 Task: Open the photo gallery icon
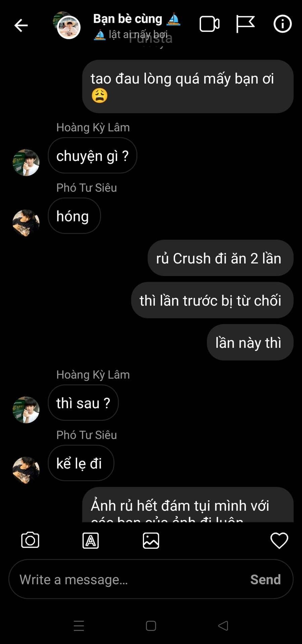[151, 540]
